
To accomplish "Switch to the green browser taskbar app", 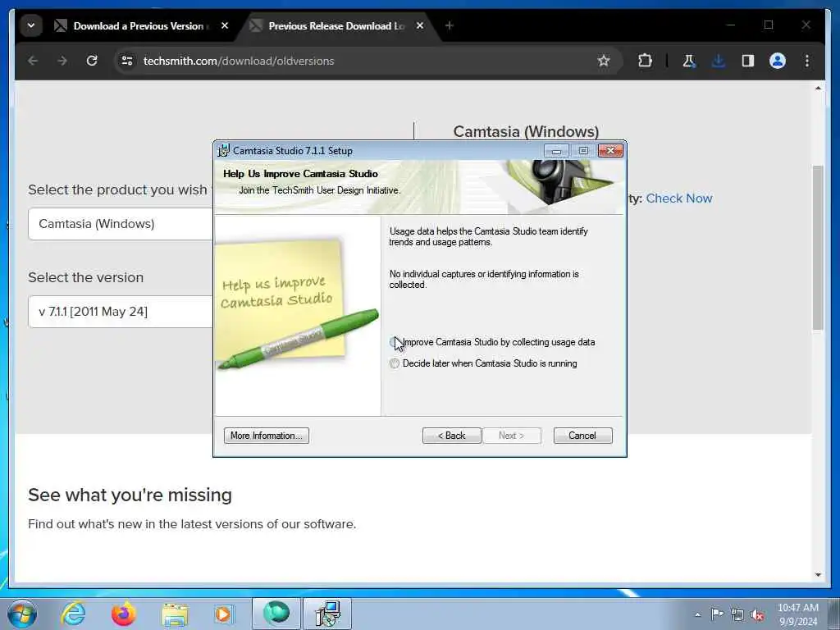I will point(276,614).
